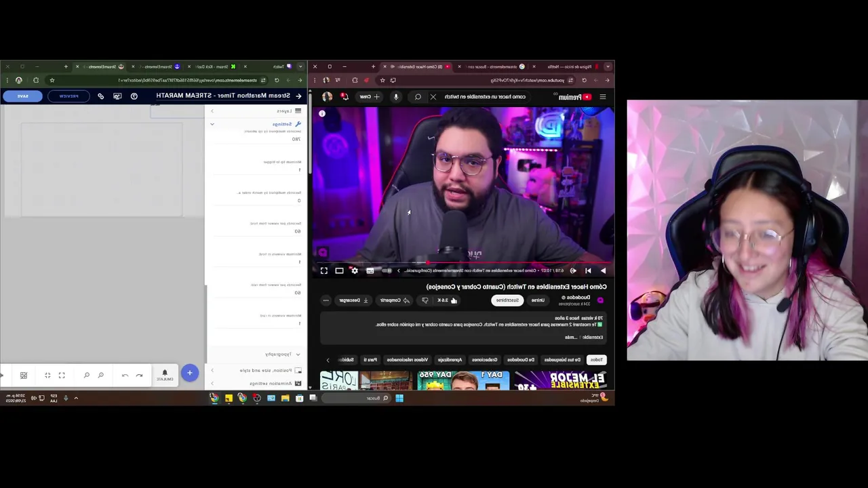The height and width of the screenshot is (488, 868).
Task: Dislike the video with thumbs down
Action: [x=425, y=300]
